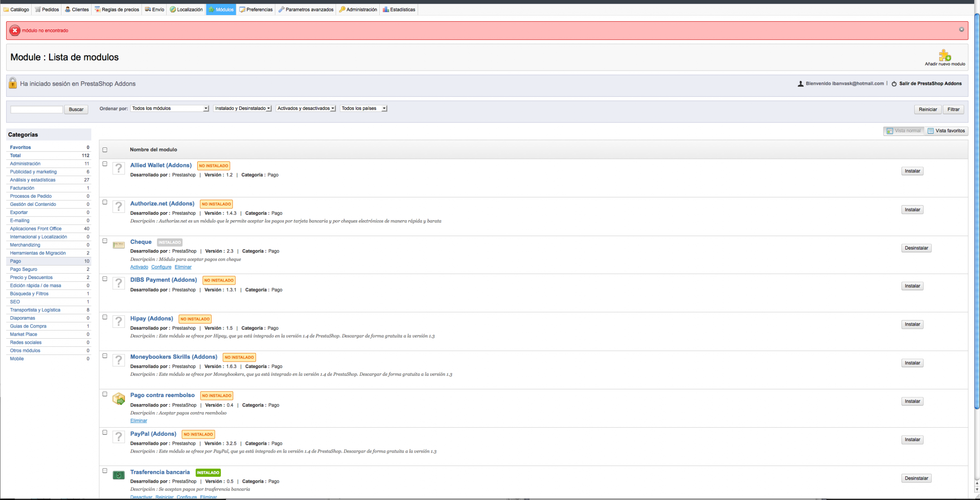Click the PayPal module question mark icon
Image resolution: width=980 pixels, height=500 pixels.
(x=118, y=437)
